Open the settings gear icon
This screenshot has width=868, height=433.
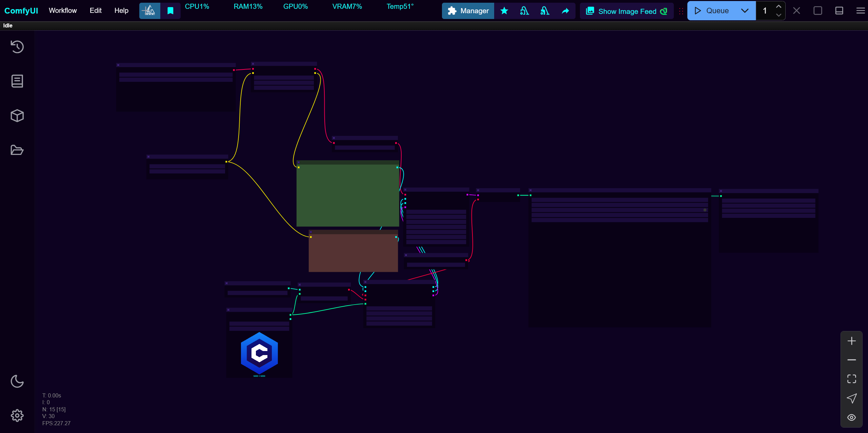(x=17, y=415)
